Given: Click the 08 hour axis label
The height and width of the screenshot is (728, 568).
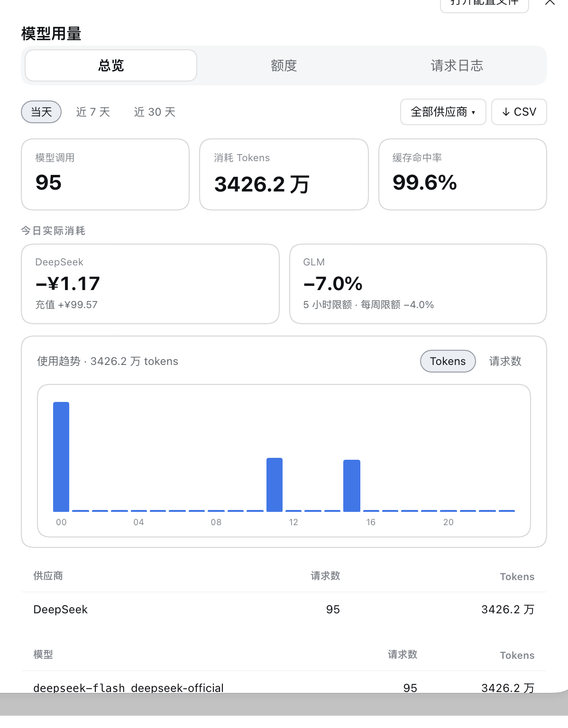Looking at the screenshot, I should coord(216,522).
